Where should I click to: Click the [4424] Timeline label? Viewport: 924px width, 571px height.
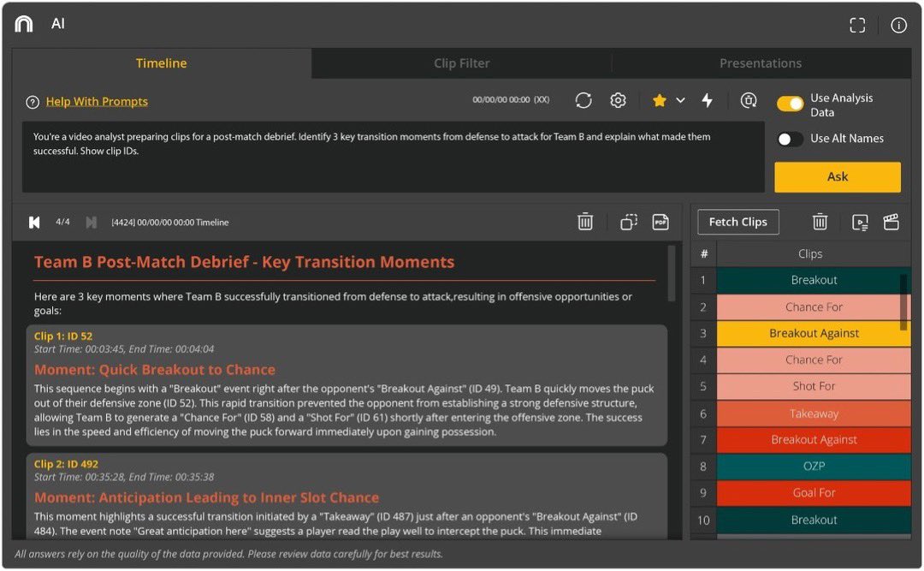tap(169, 223)
